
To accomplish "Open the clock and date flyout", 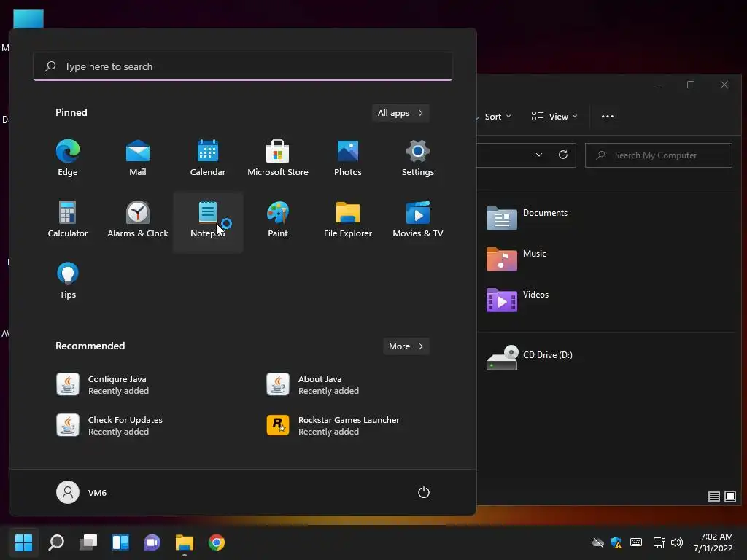I will click(x=713, y=542).
